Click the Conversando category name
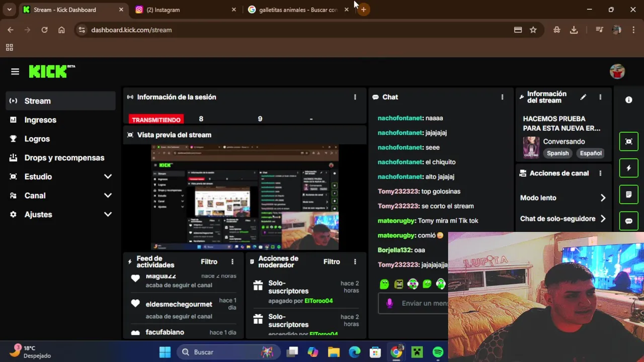This screenshot has height=362, width=644. click(x=564, y=142)
